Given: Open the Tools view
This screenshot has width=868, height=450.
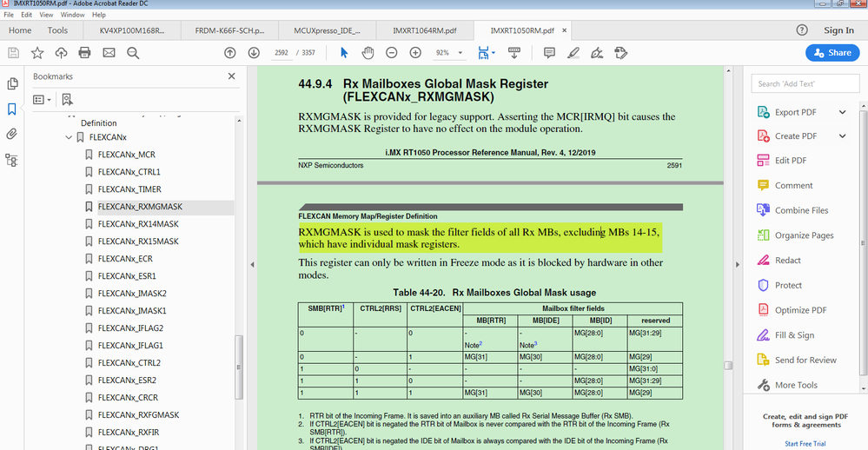Looking at the screenshot, I should coord(57,30).
